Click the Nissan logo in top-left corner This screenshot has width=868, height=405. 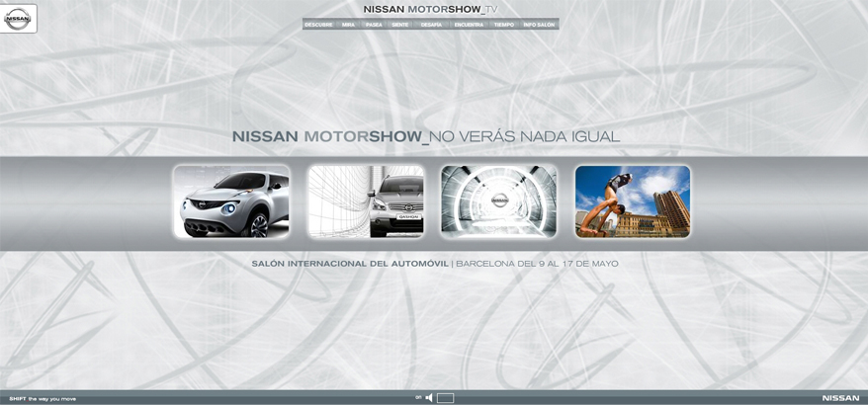[x=19, y=18]
